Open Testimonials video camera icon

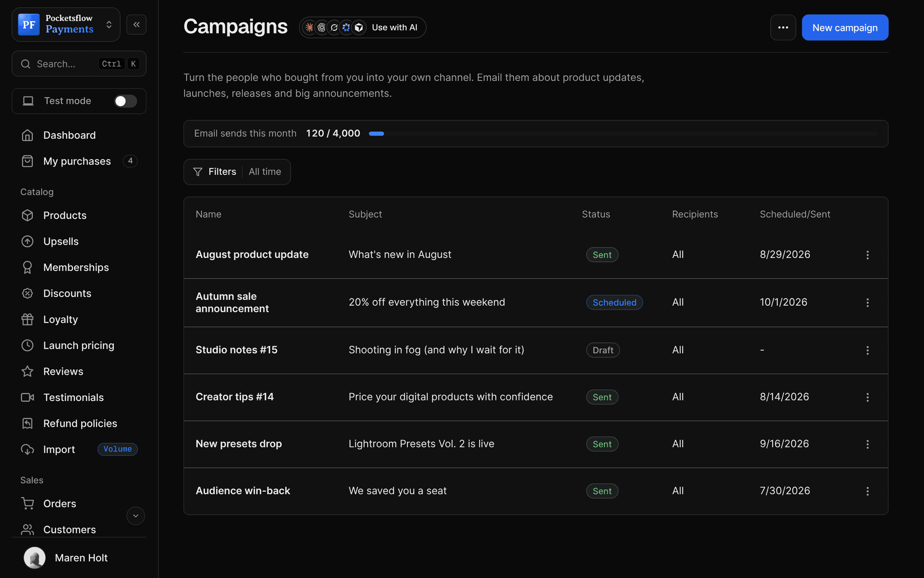coord(28,397)
